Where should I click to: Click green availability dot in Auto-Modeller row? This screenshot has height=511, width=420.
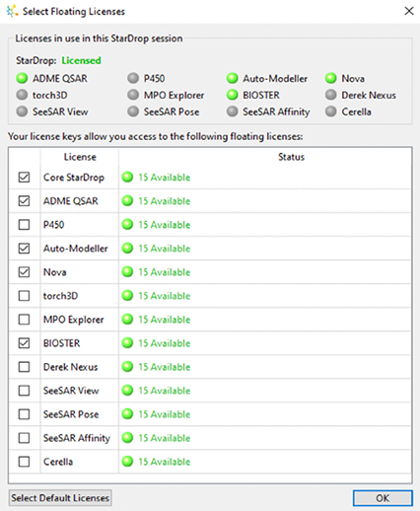(127, 248)
